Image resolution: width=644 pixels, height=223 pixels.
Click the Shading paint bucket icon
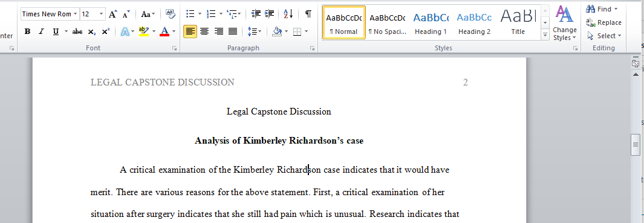tap(277, 32)
